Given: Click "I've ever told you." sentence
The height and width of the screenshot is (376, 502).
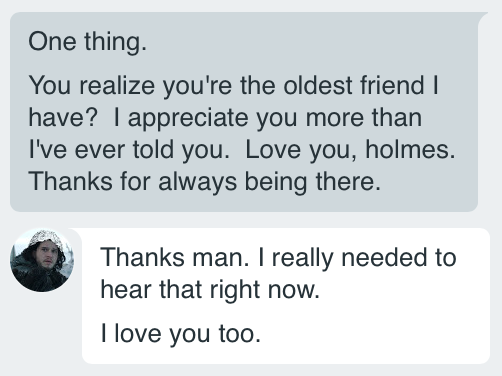Looking at the screenshot, I should 129,150.
